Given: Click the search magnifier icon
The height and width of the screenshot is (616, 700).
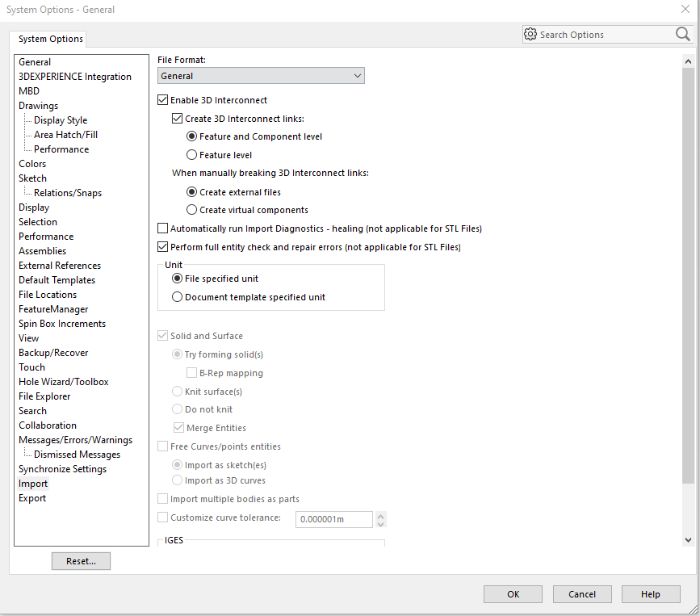Looking at the screenshot, I should (682, 34).
